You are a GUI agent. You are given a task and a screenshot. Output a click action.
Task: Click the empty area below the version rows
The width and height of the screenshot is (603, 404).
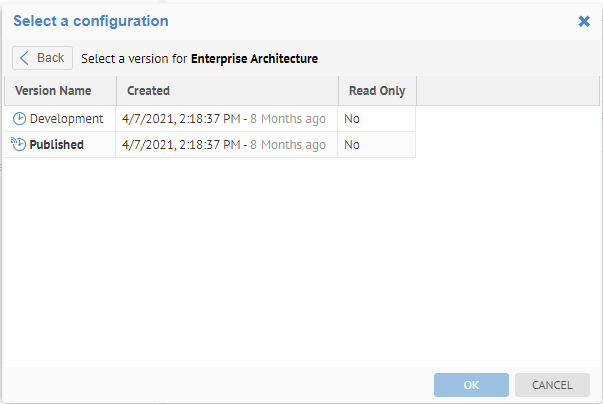click(300, 260)
